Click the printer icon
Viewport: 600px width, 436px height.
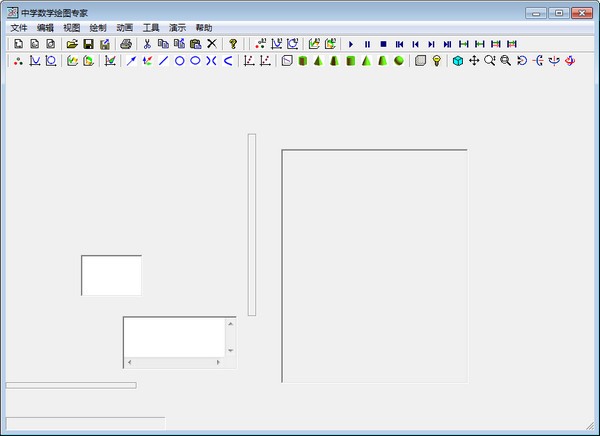click(x=126, y=44)
